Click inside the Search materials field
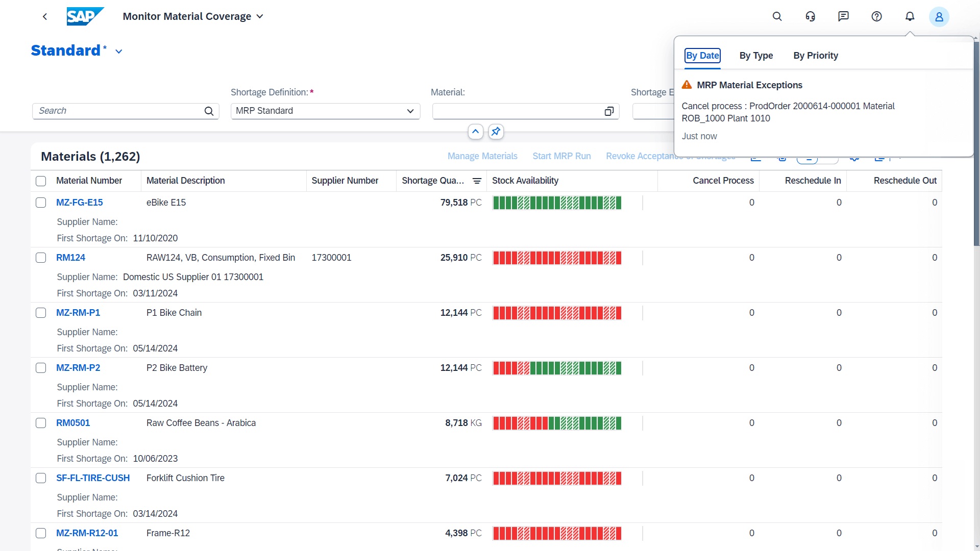Image resolution: width=980 pixels, height=551 pixels. (x=117, y=111)
